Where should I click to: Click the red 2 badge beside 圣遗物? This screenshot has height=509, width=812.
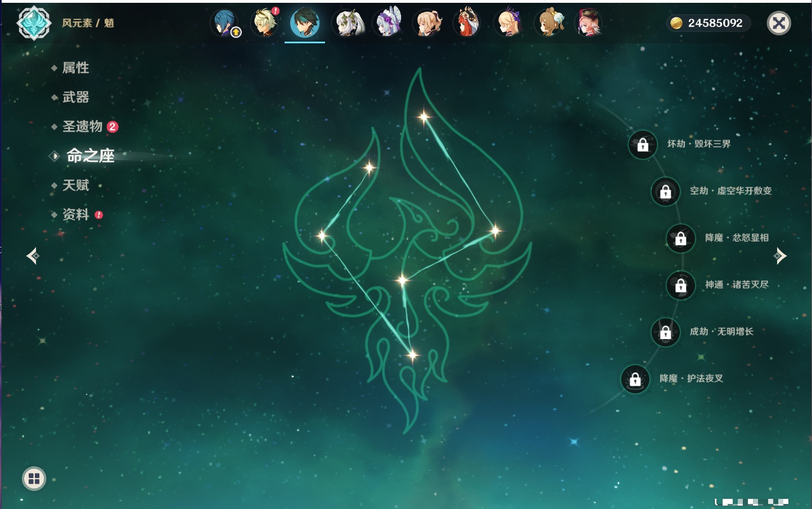point(112,127)
